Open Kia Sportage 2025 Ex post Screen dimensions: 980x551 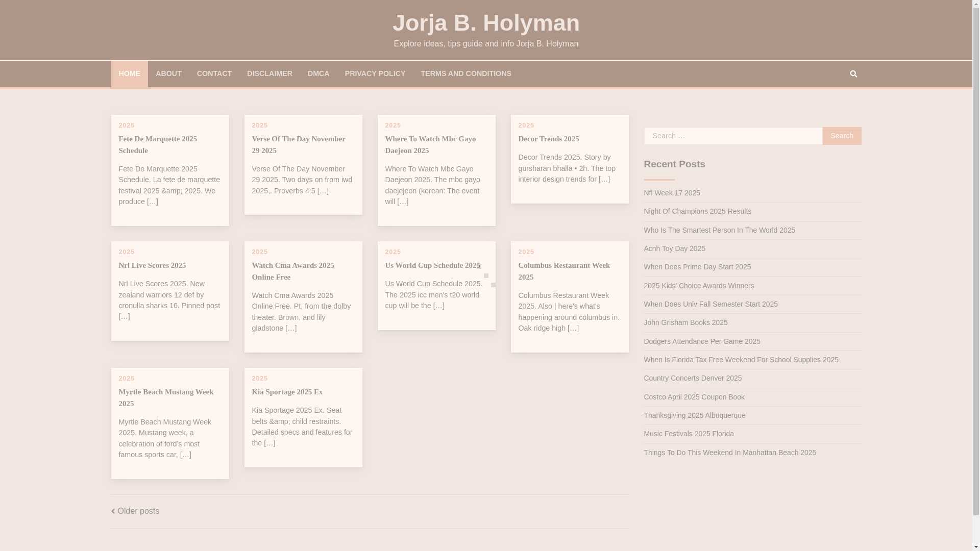[x=287, y=392]
